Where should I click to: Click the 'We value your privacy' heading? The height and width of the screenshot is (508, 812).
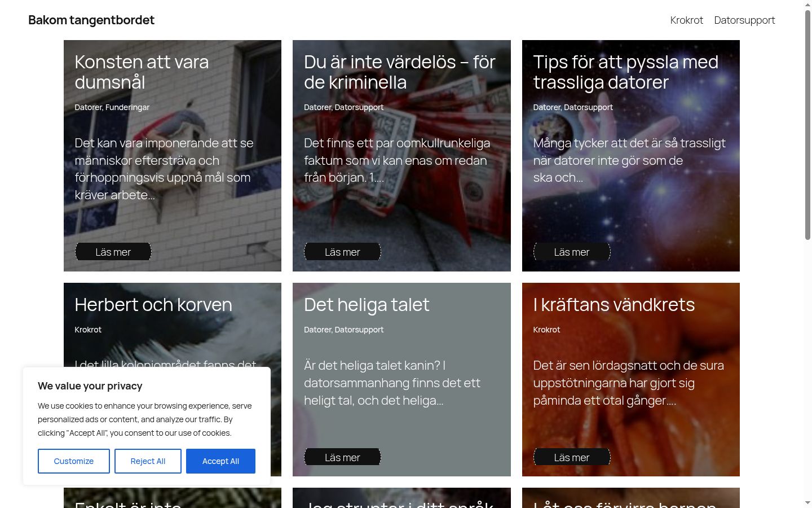point(90,386)
